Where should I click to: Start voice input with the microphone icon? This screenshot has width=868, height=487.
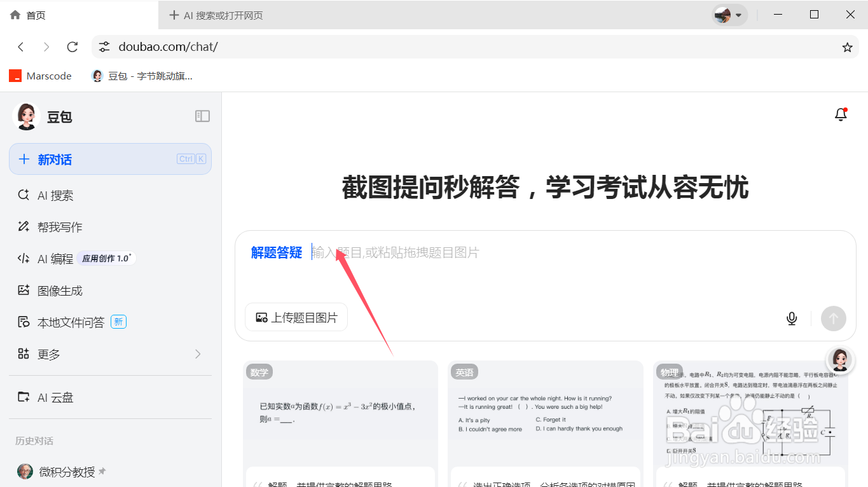[x=792, y=319]
